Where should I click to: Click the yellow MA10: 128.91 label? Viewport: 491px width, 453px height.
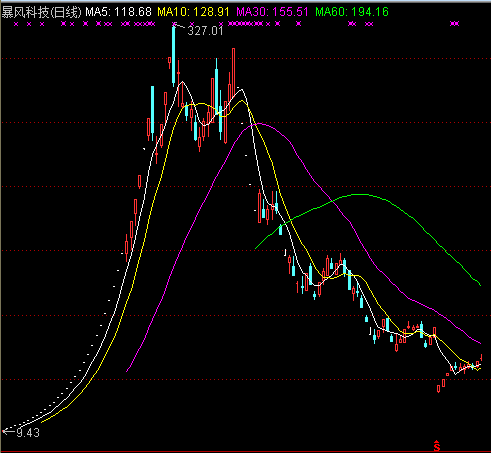(193, 12)
